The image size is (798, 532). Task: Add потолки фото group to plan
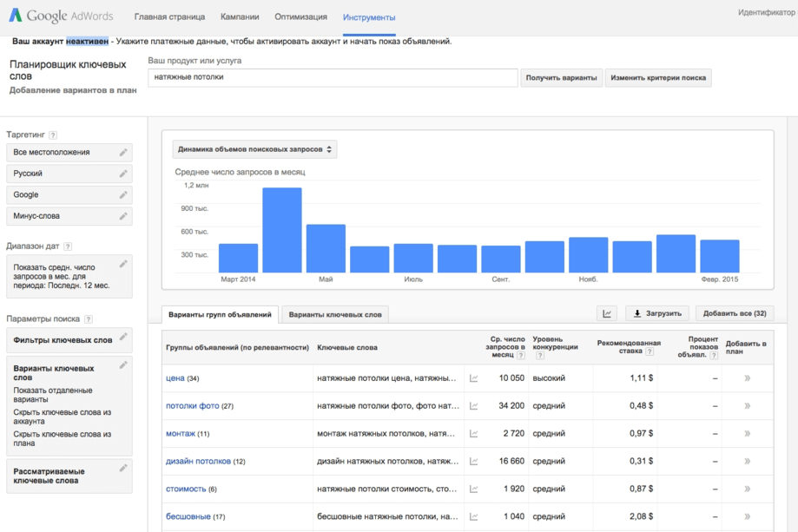(747, 406)
